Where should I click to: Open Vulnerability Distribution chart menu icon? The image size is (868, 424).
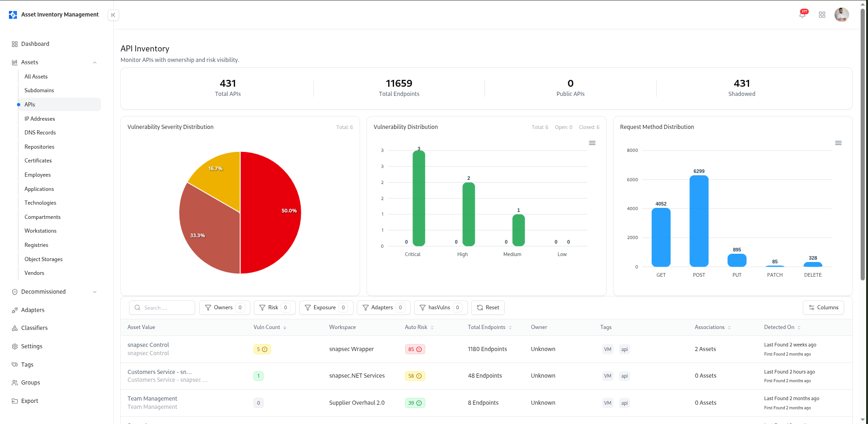tap(592, 143)
